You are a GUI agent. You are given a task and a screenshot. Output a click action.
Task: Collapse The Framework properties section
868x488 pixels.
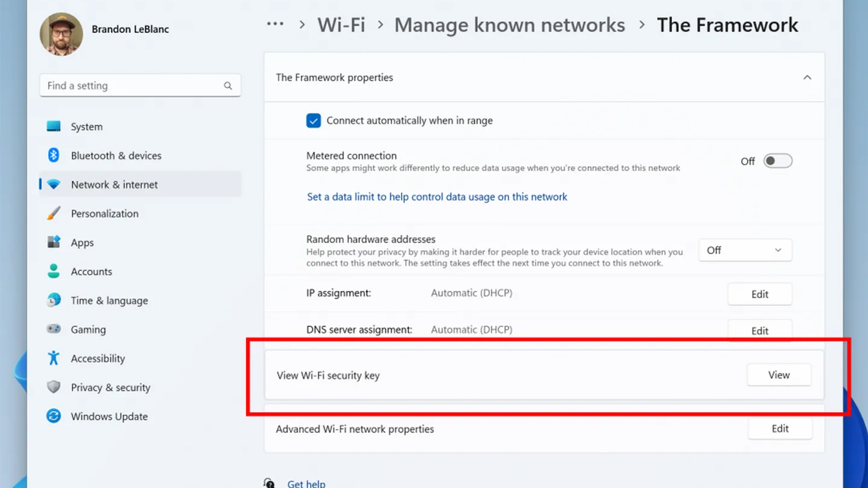coord(807,78)
